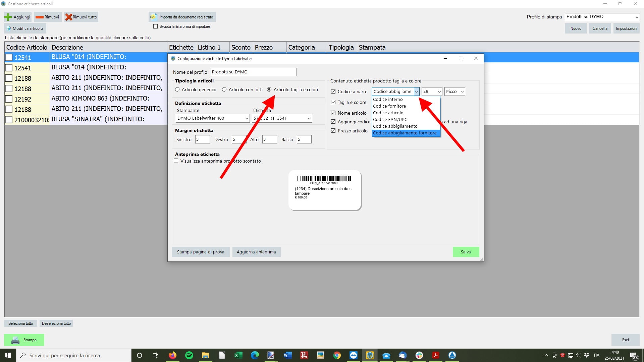Click the Basso margin field
The image size is (644, 362).
(304, 139)
